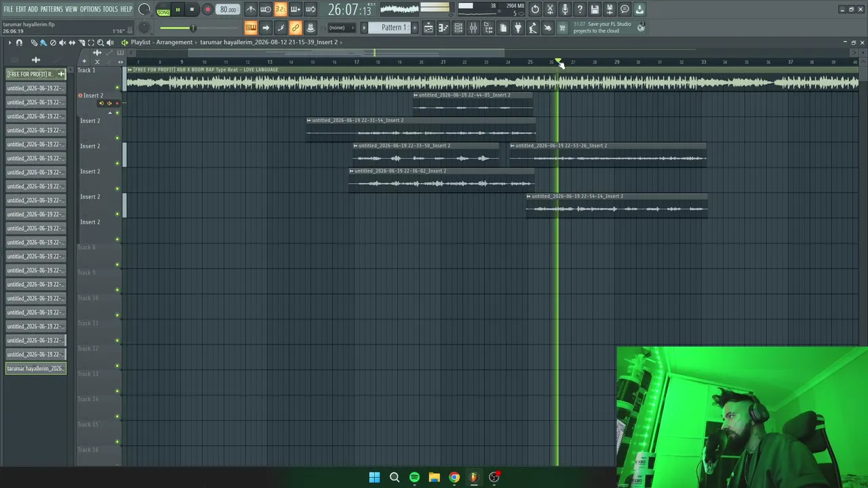Open the clip menu of untitled 22-44-05 clip
Screen dimensions: 868x488
[x=416, y=95]
